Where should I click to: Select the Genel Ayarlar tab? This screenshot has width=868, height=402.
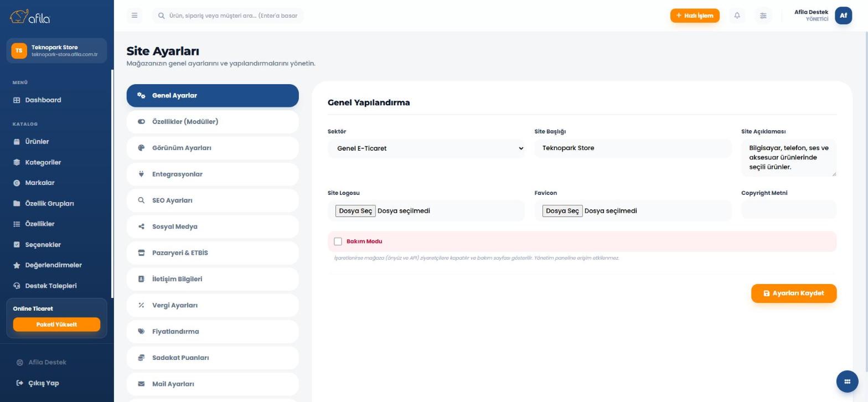[x=213, y=96]
